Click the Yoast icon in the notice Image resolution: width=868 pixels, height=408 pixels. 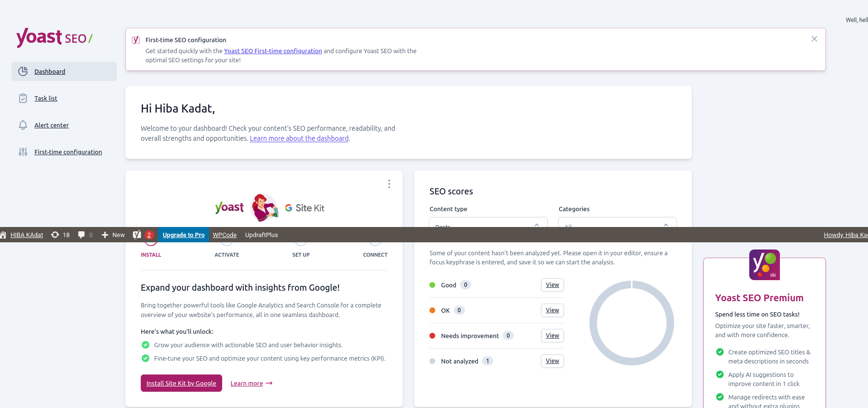(136, 40)
